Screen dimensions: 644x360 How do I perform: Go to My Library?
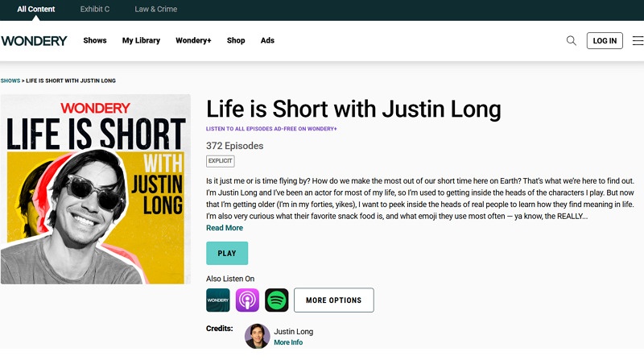(x=142, y=40)
